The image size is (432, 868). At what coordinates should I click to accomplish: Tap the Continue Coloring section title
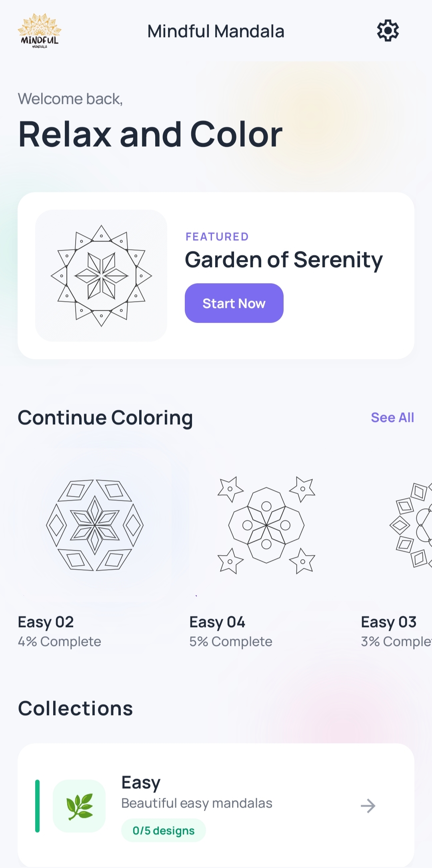tap(105, 417)
